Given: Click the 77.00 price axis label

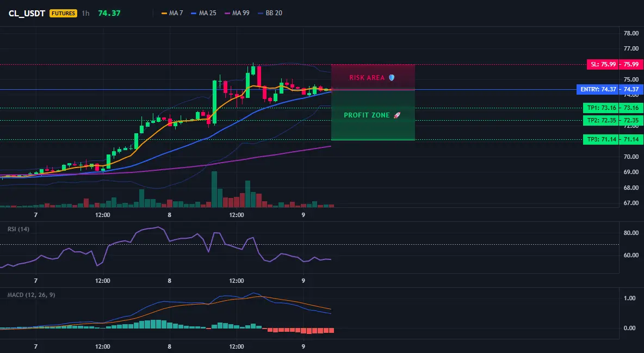Looking at the screenshot, I should [x=631, y=48].
